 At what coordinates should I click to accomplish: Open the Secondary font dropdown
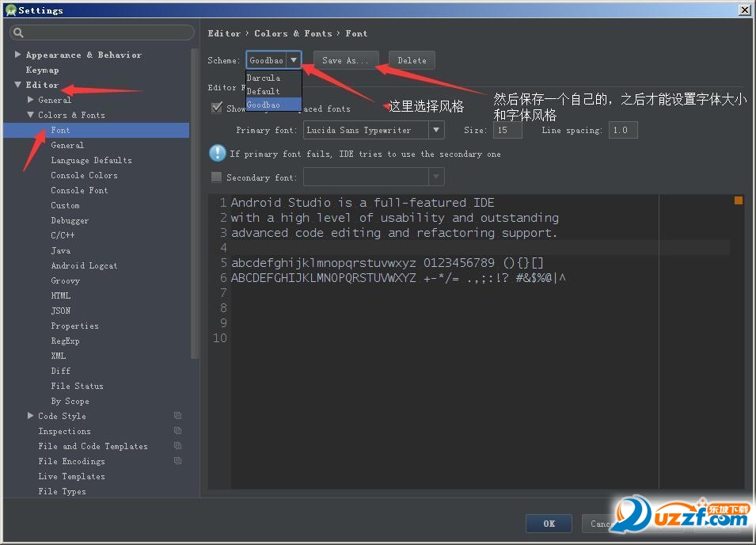pos(436,177)
